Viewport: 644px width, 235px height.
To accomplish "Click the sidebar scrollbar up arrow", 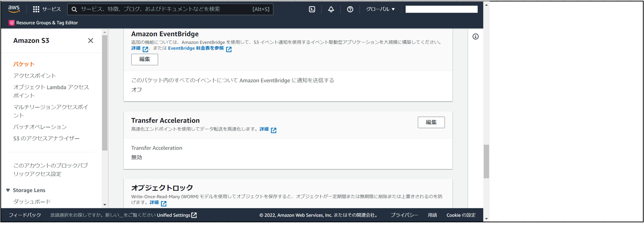I will [x=105, y=32].
